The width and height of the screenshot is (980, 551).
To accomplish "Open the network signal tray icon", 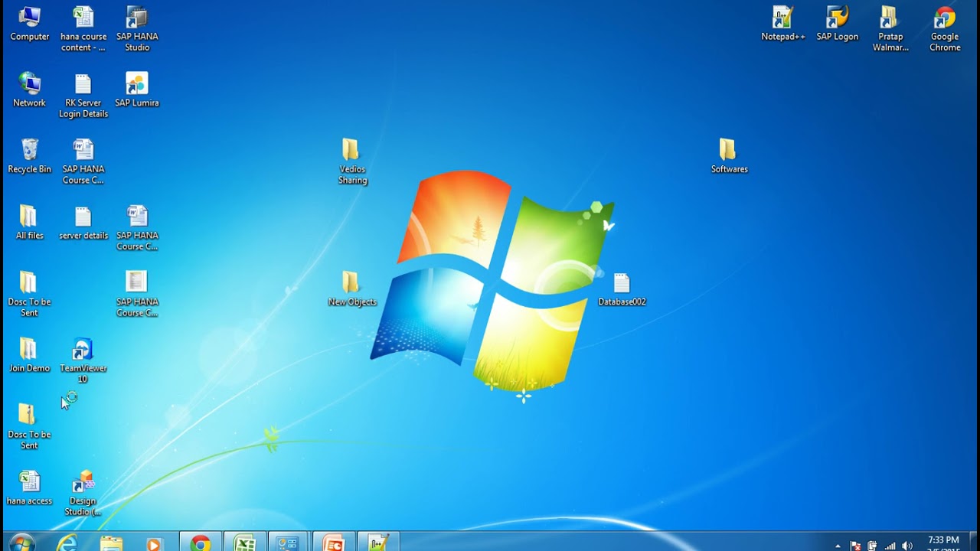I will 890,546.
